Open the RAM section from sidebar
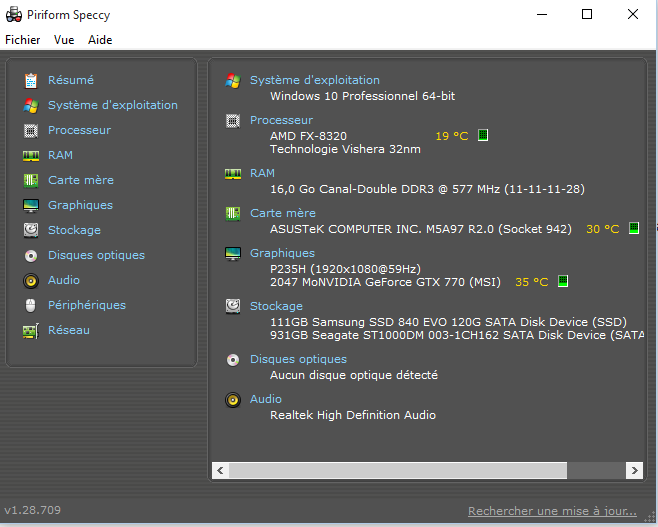The image size is (658, 527). click(x=61, y=155)
